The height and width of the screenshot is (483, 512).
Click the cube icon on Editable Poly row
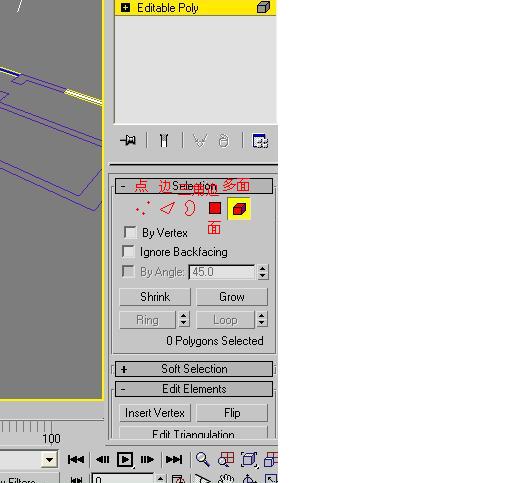click(263, 7)
